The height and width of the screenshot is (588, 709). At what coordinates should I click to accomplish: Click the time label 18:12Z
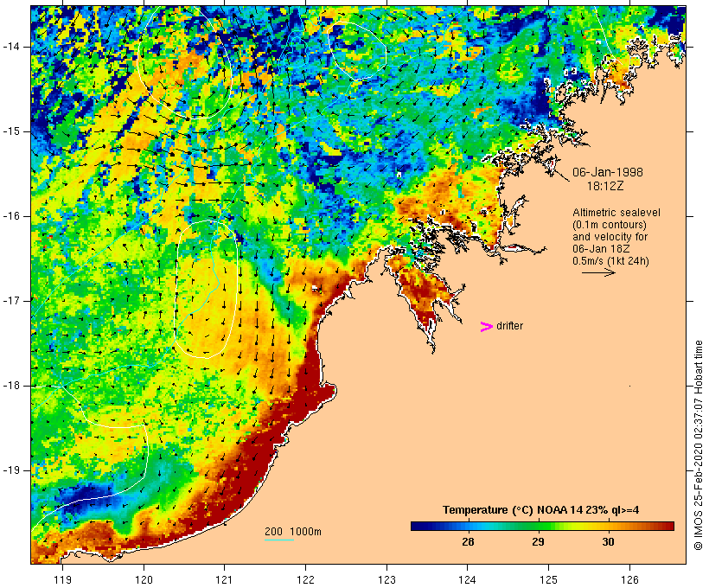(x=605, y=186)
